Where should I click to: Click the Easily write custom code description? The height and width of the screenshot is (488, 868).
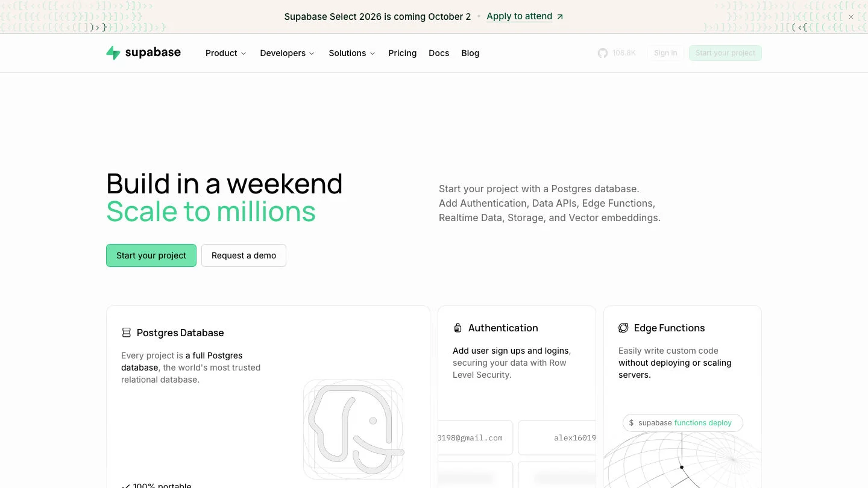(x=675, y=363)
